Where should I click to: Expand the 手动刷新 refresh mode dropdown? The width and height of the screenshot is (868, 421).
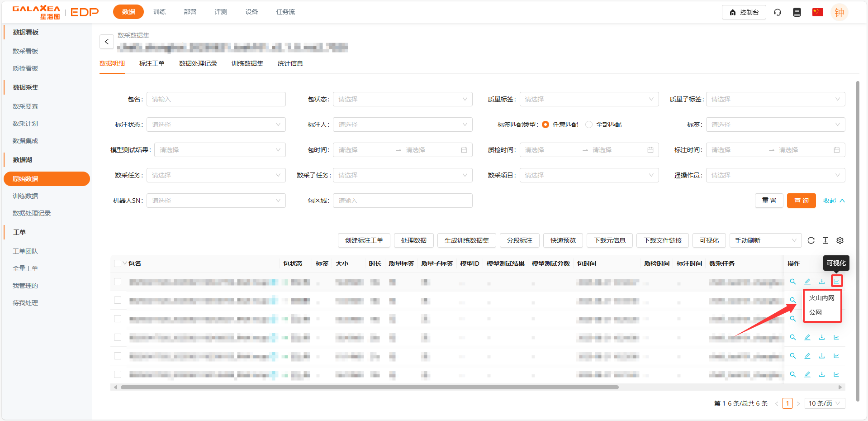(x=765, y=240)
